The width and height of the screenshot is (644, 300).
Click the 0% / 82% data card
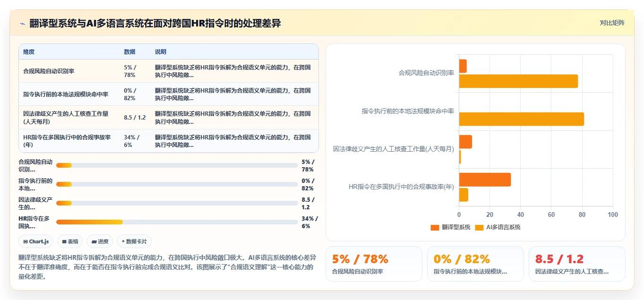click(x=475, y=264)
